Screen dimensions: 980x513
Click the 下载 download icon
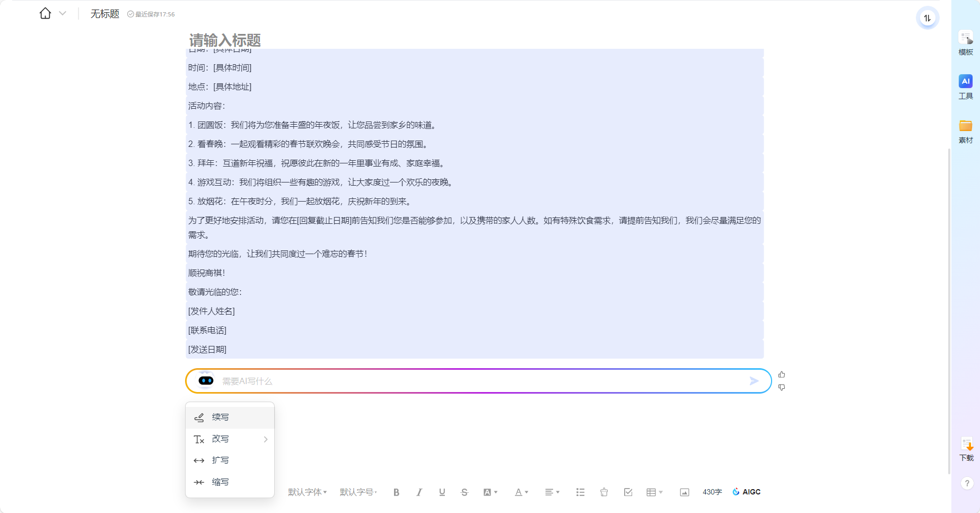966,449
